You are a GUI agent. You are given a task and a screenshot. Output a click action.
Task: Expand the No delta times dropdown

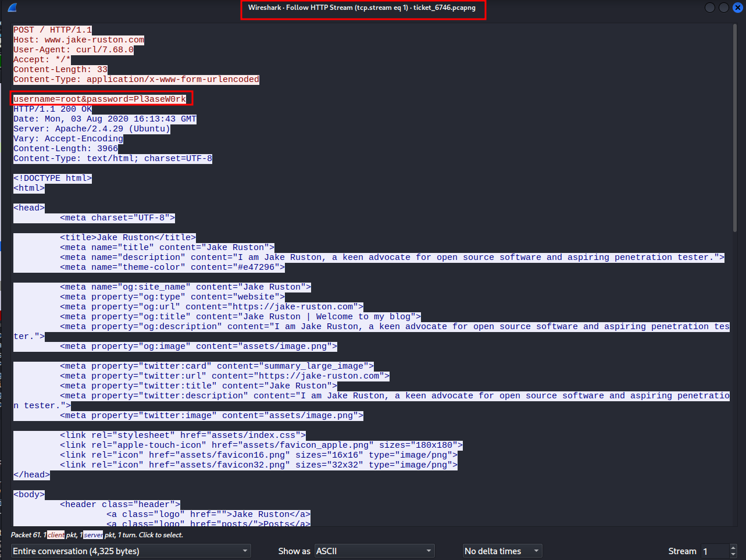click(x=502, y=551)
